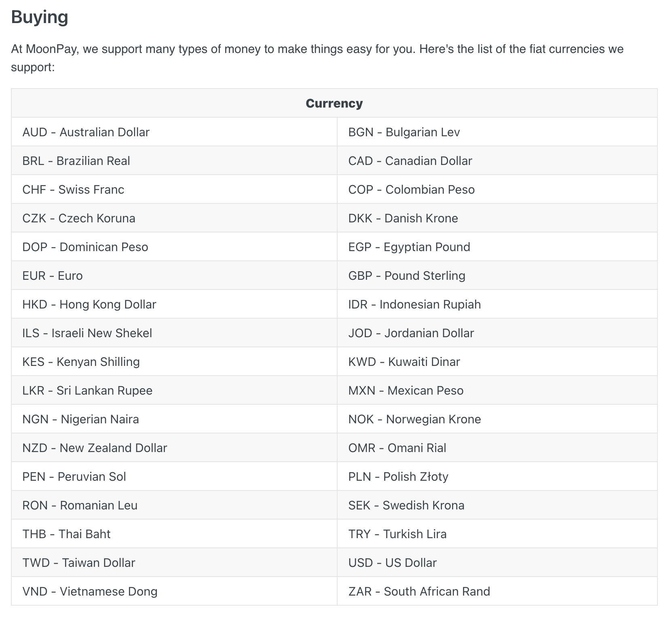672x617 pixels.
Task: Click KWD - Kuwaiti Dinar entry
Action: click(x=497, y=361)
